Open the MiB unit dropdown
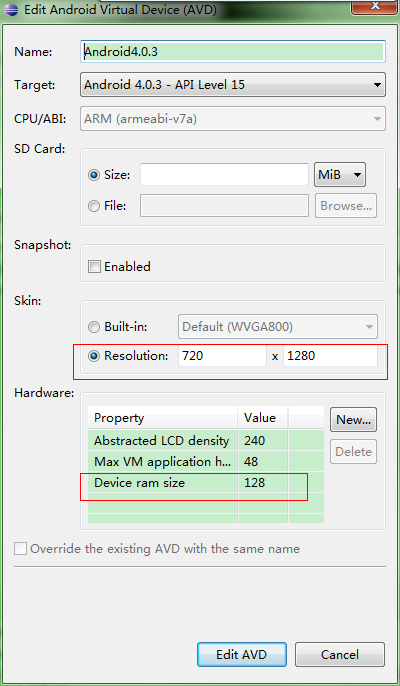400x686 pixels. 340,175
